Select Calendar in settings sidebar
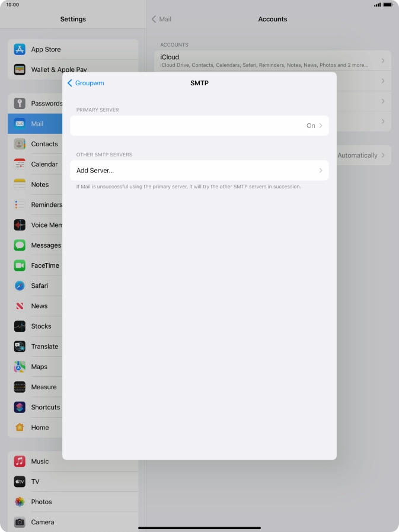Screen dimensions: 399x532 (x=44, y=164)
